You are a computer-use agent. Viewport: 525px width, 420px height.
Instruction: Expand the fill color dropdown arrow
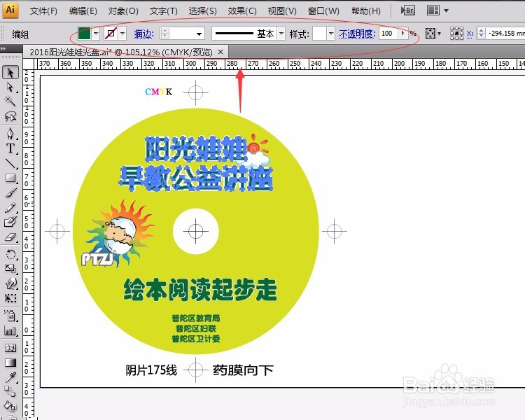pos(96,34)
